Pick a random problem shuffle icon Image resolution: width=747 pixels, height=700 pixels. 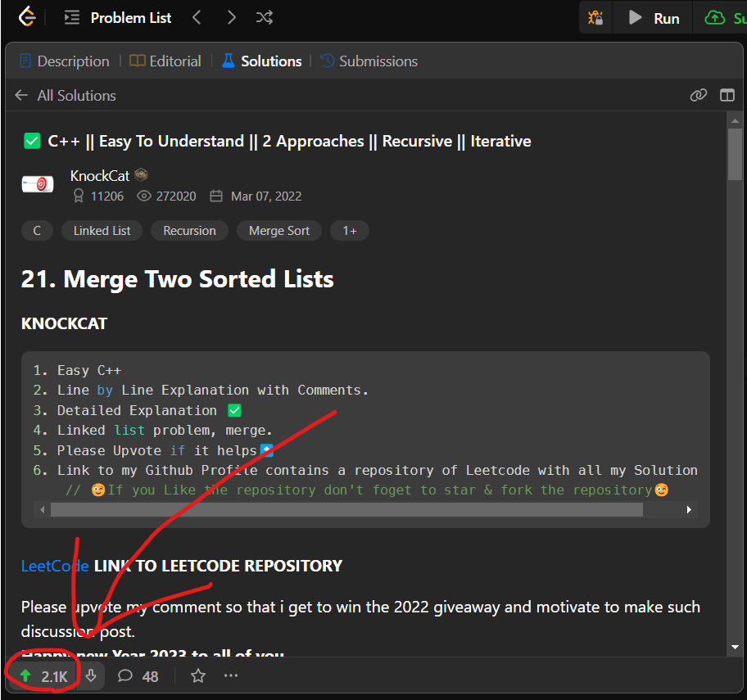coord(265,17)
